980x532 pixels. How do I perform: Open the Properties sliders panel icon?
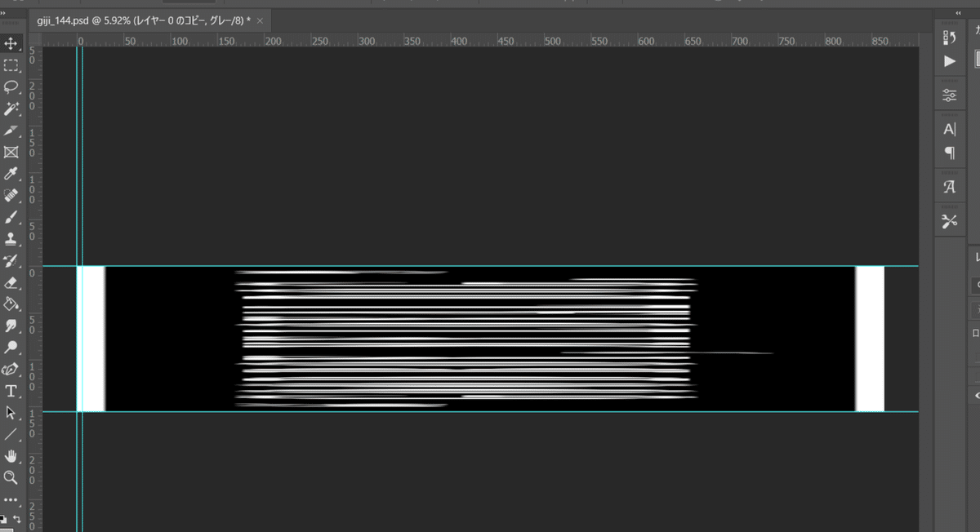[949, 95]
